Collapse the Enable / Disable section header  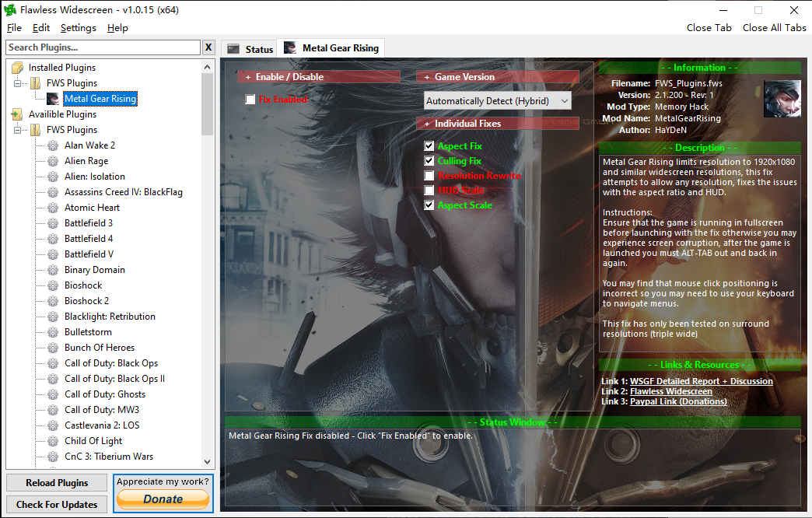pos(319,77)
